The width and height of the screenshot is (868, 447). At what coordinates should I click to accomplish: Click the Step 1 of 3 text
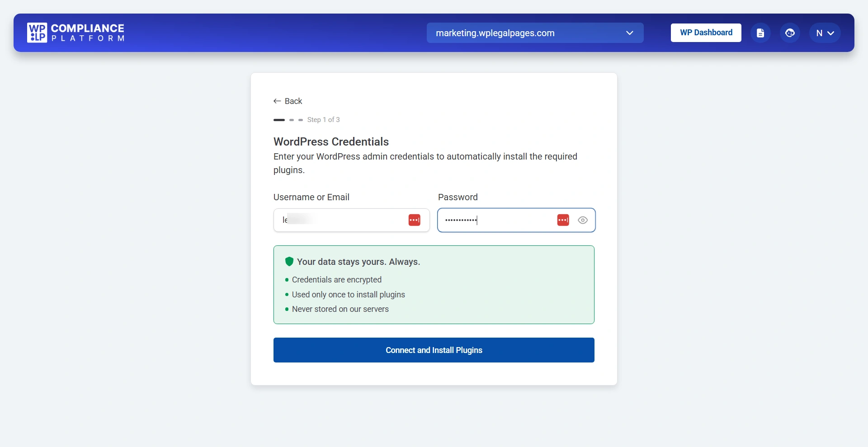pyautogui.click(x=323, y=120)
